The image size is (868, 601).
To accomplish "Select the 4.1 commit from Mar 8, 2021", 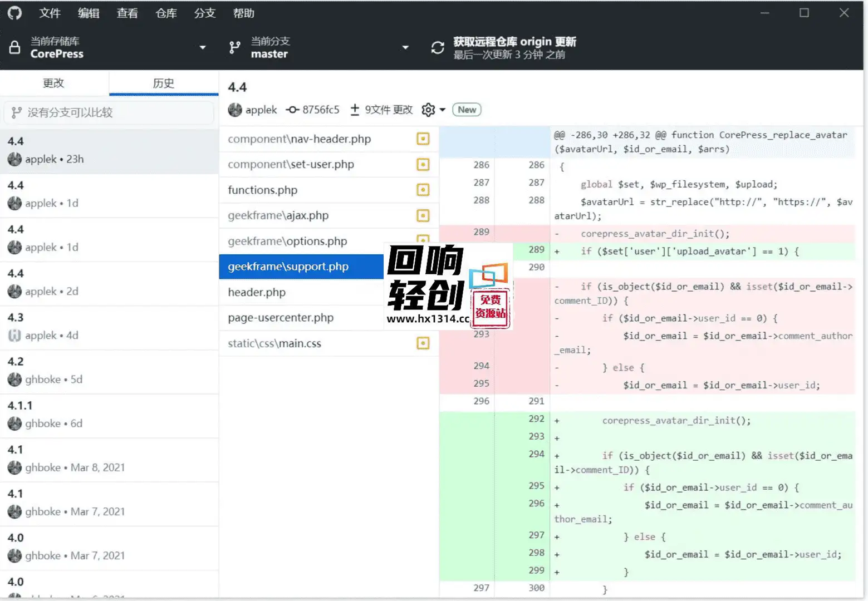I will tap(109, 459).
